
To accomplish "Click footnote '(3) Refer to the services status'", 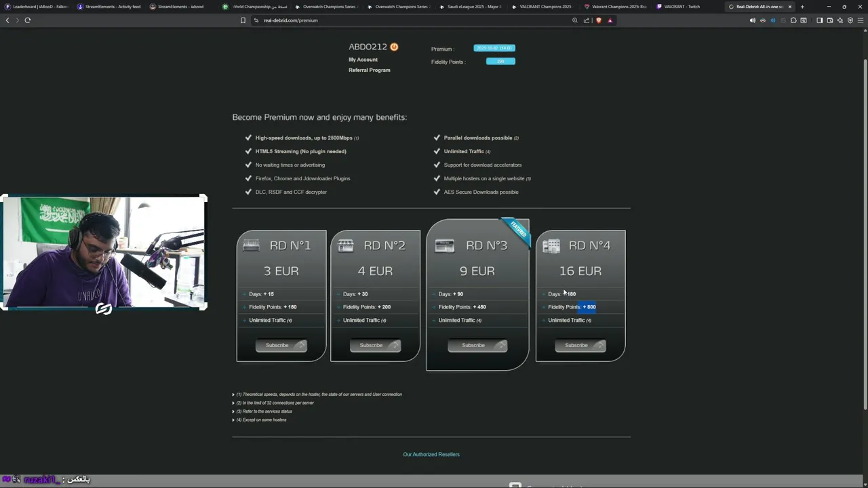I will (264, 411).
